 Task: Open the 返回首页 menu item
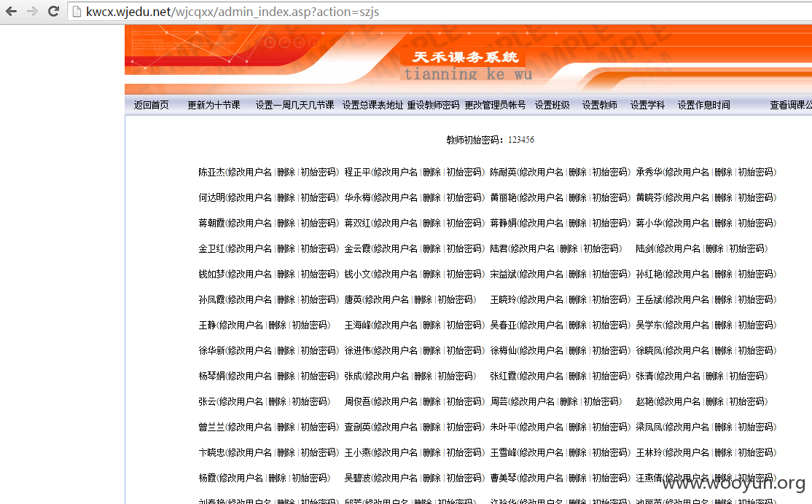151,105
